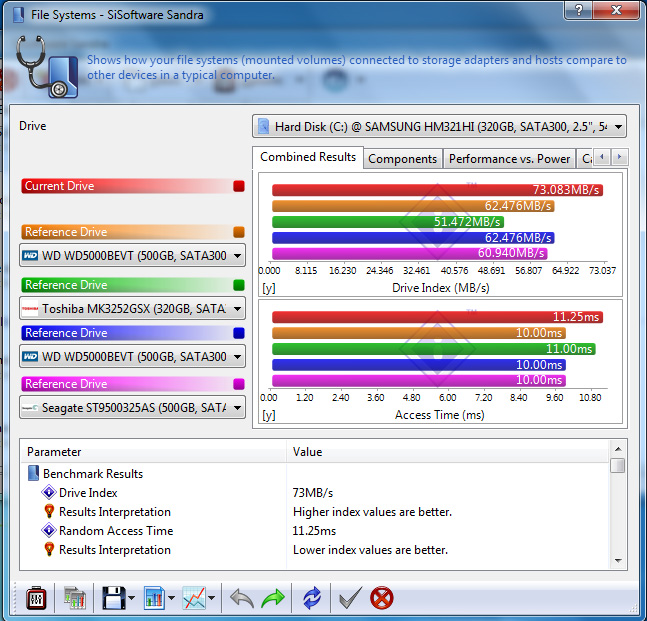Click the red cancel X icon
The width and height of the screenshot is (647, 621).
pos(382,598)
